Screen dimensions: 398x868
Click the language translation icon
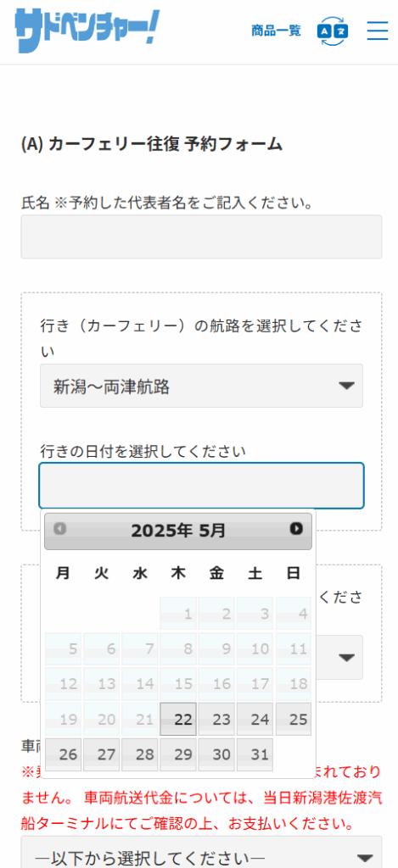tap(333, 31)
